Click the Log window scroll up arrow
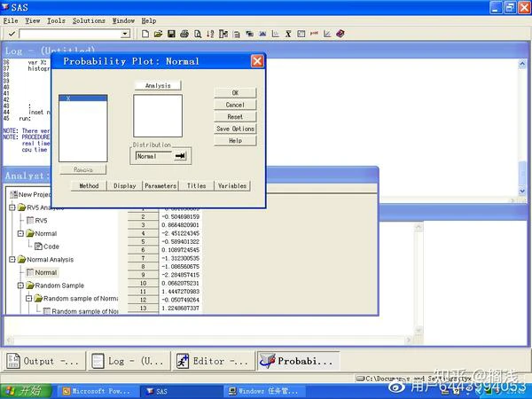This screenshot has height=399, width=532. click(x=522, y=64)
